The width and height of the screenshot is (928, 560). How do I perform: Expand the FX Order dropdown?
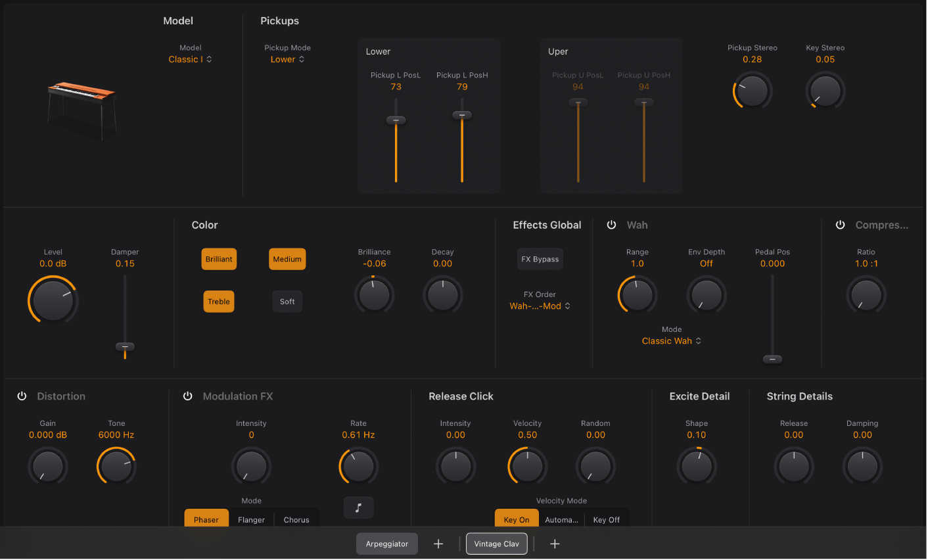tap(540, 306)
